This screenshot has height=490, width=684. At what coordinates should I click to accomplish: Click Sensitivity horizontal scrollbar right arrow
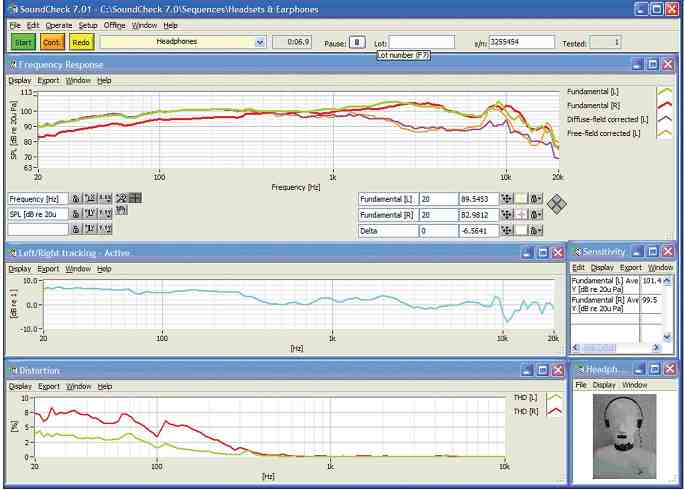point(656,348)
